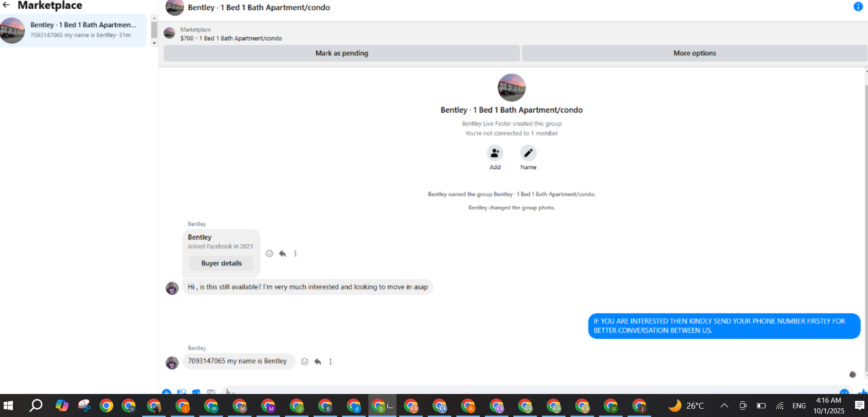The image size is (868, 417).
Task: Click the large centered group photo
Action: [x=512, y=88]
